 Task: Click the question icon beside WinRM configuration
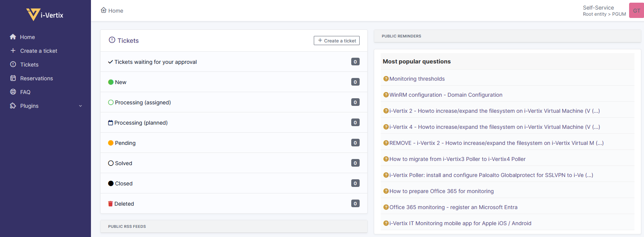pyautogui.click(x=386, y=95)
